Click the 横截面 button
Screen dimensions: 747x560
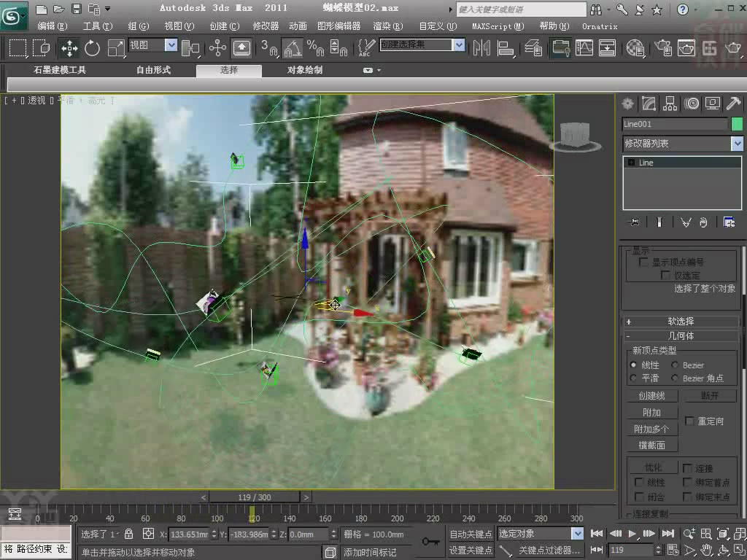coord(651,446)
